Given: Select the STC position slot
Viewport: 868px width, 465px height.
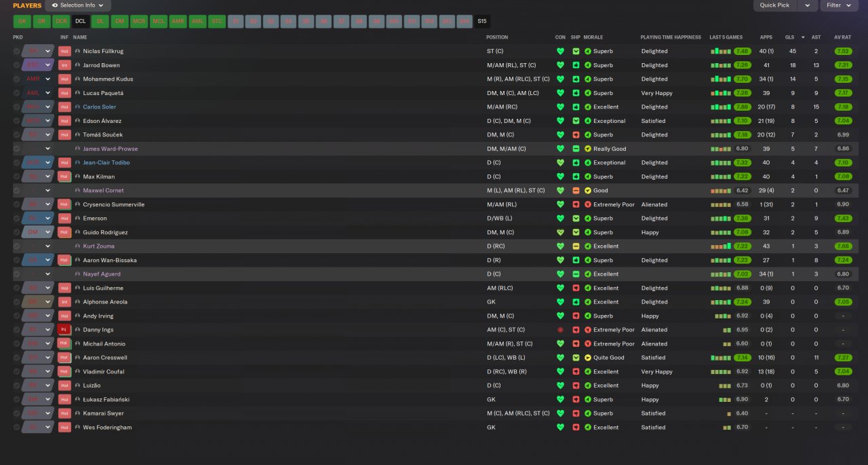Looking at the screenshot, I should tap(217, 22).
